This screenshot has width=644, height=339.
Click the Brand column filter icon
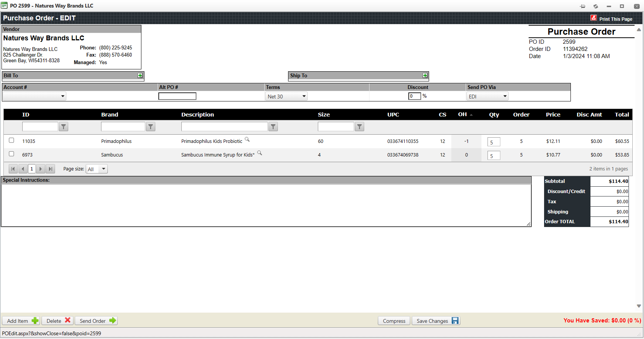tap(151, 127)
